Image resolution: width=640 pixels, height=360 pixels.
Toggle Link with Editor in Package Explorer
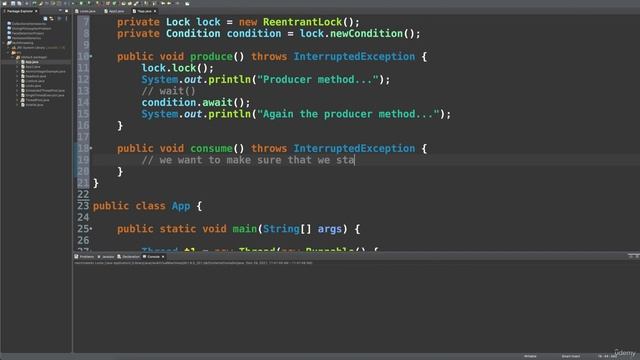[51, 18]
